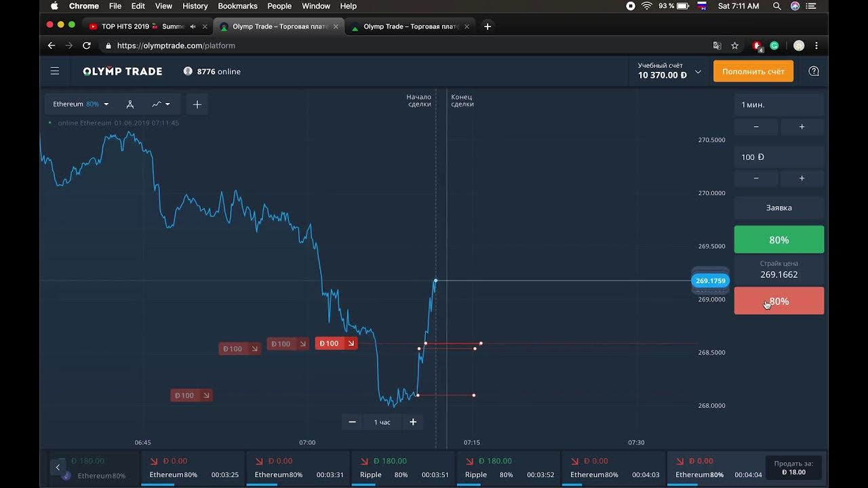Select the Ethereum trade at 00:04:03
Viewport: 868px width, 488px height.
point(614,468)
